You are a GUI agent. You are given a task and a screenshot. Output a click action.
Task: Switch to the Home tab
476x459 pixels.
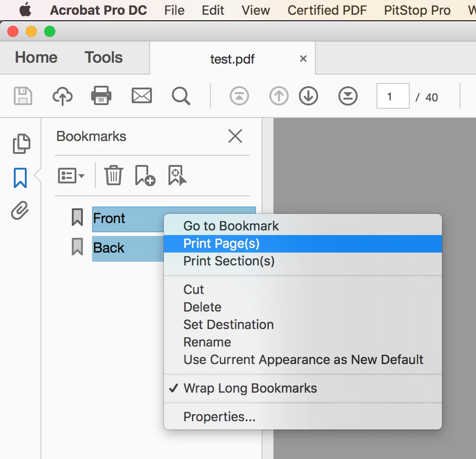tap(36, 58)
